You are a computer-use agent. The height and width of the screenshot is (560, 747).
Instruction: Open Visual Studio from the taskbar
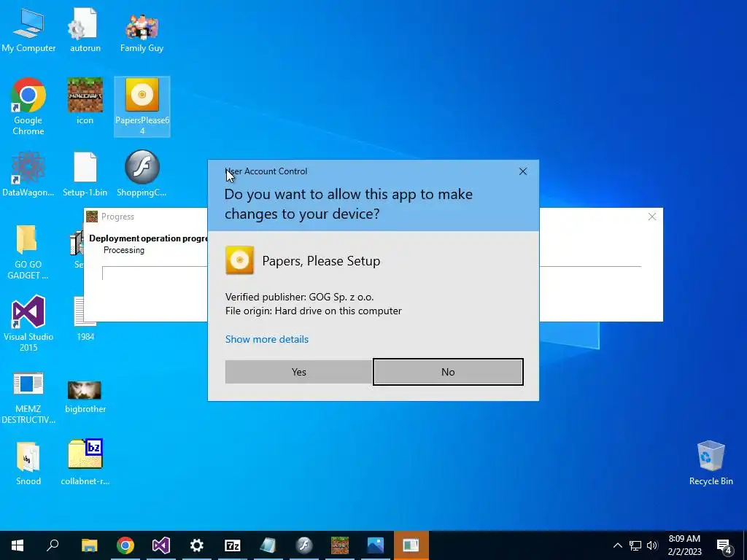coord(161,545)
